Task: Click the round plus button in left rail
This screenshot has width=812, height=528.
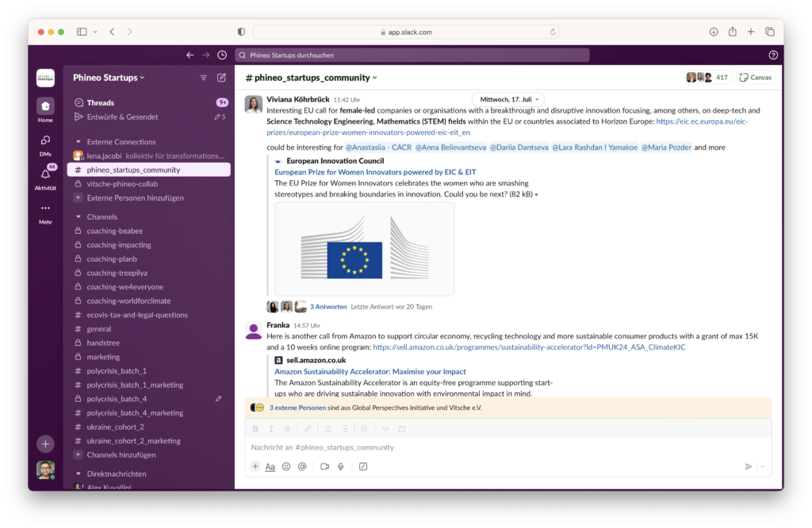Action: coord(45,444)
